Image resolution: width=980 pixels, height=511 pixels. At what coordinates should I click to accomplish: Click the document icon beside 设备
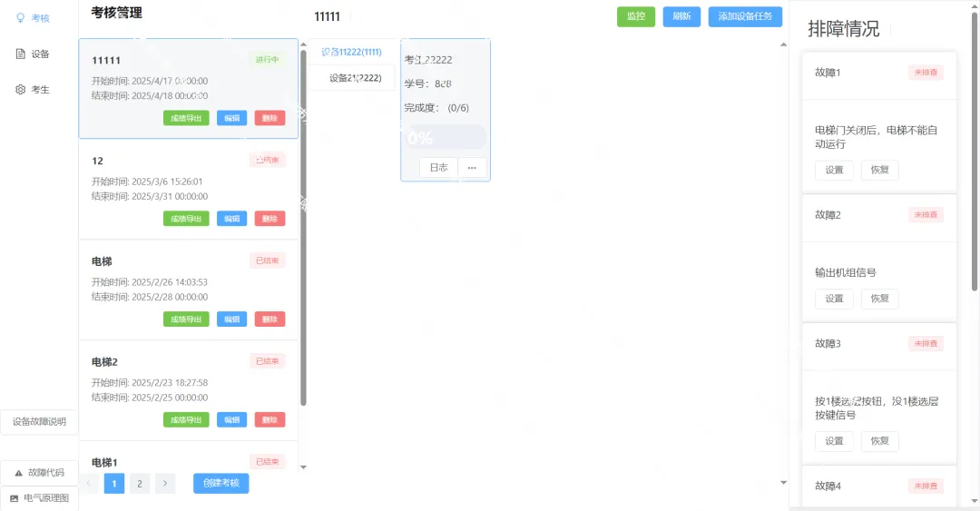coord(20,54)
